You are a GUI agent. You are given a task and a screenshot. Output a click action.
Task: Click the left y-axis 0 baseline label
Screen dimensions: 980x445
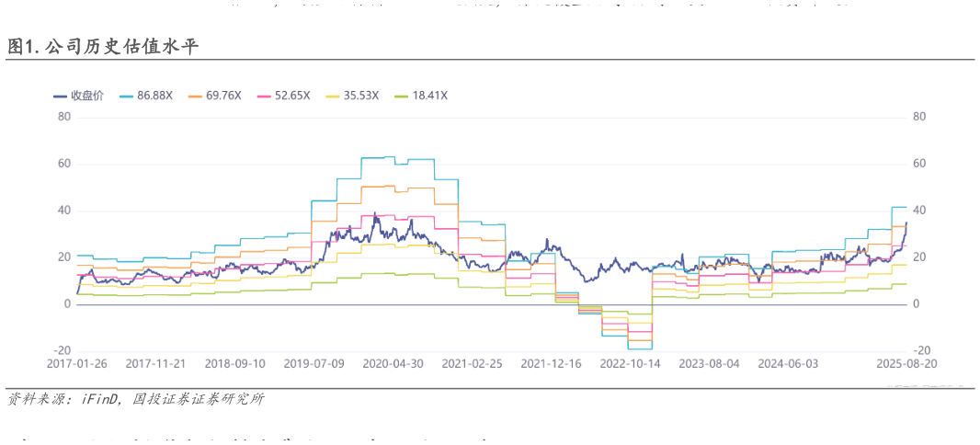pyautogui.click(x=68, y=303)
